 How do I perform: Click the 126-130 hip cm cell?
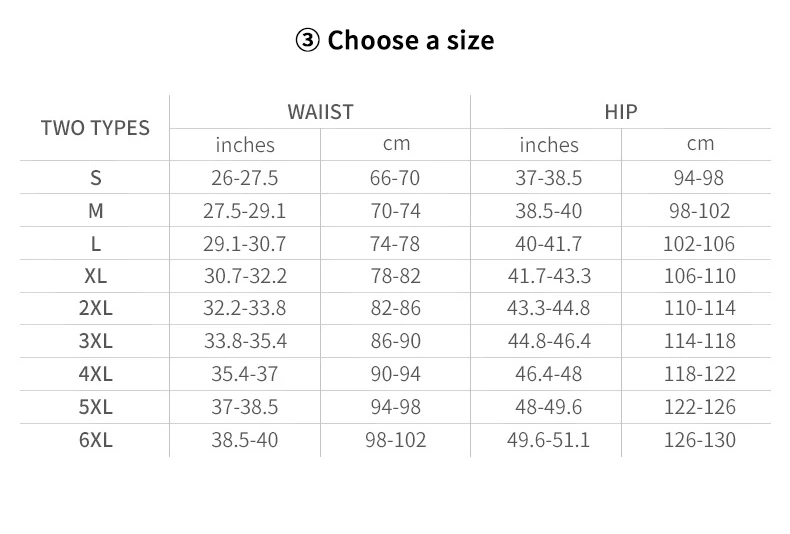[x=700, y=440]
